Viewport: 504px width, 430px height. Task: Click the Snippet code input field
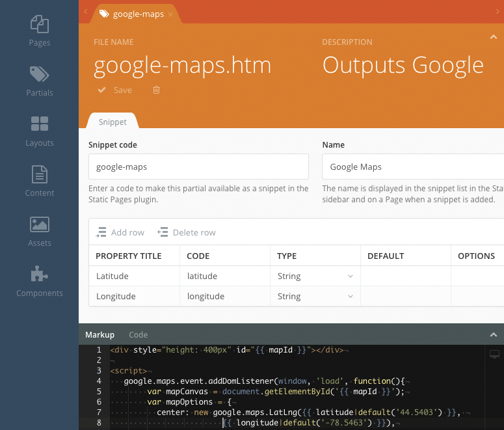point(198,167)
